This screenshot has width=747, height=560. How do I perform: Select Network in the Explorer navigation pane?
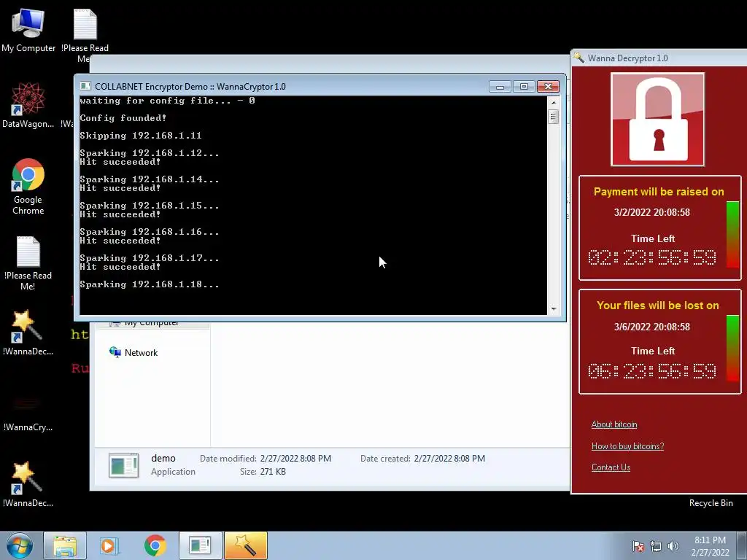(134, 352)
